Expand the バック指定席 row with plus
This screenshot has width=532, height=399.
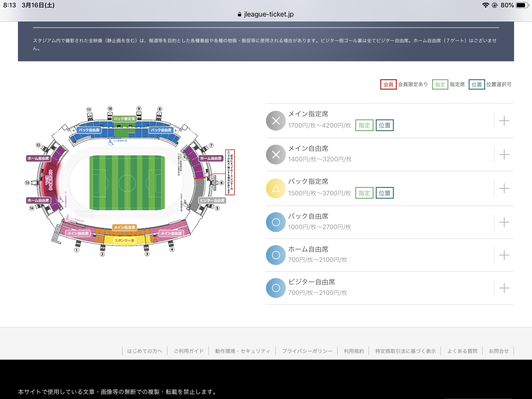coord(504,188)
